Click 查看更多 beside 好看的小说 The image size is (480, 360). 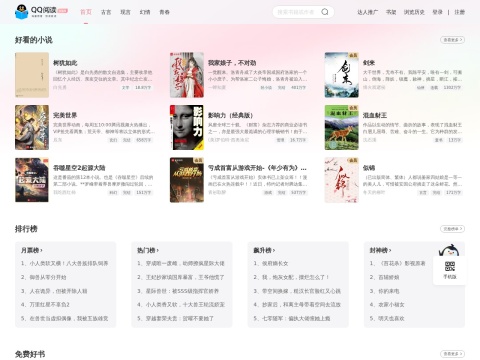[x=452, y=40]
